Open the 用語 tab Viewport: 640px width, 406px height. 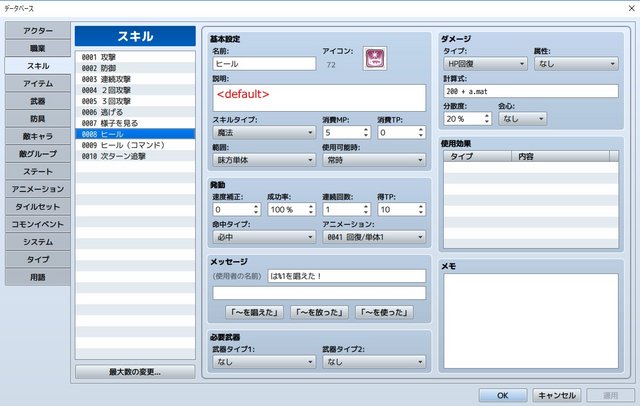click(38, 277)
